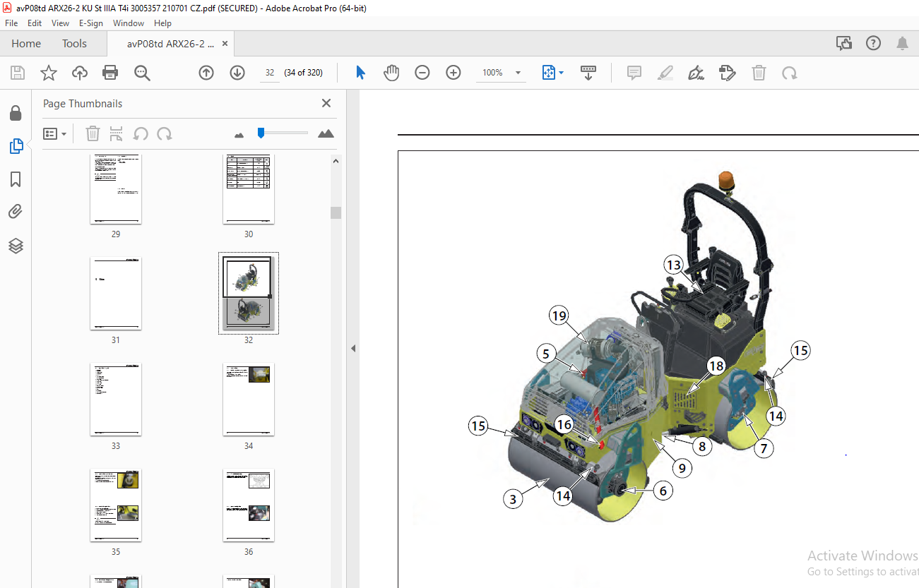Select page 36 thumbnail

click(249, 505)
